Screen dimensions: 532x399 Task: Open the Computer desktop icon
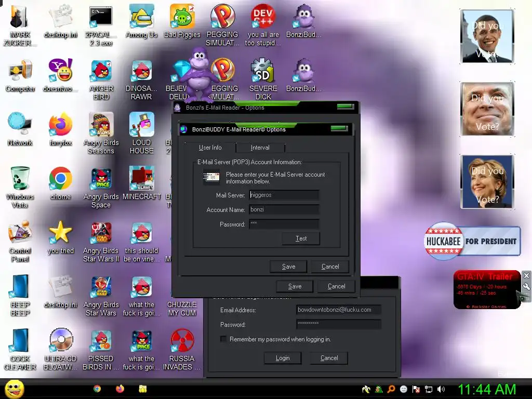pyautogui.click(x=20, y=75)
